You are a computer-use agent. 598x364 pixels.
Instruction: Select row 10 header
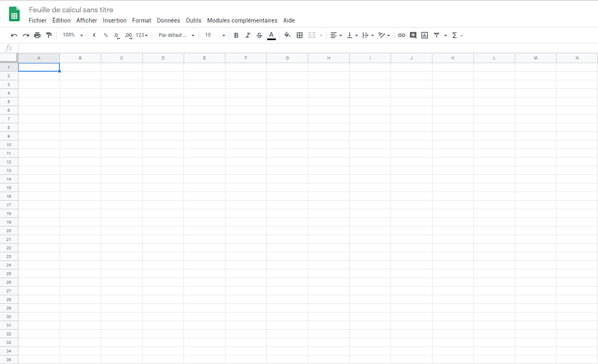[x=9, y=145]
